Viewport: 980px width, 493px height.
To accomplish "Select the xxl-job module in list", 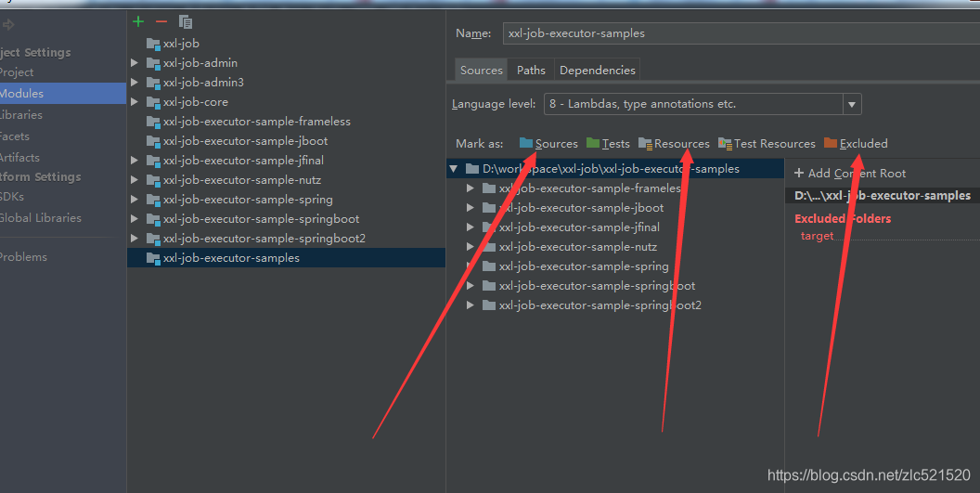I will point(181,43).
